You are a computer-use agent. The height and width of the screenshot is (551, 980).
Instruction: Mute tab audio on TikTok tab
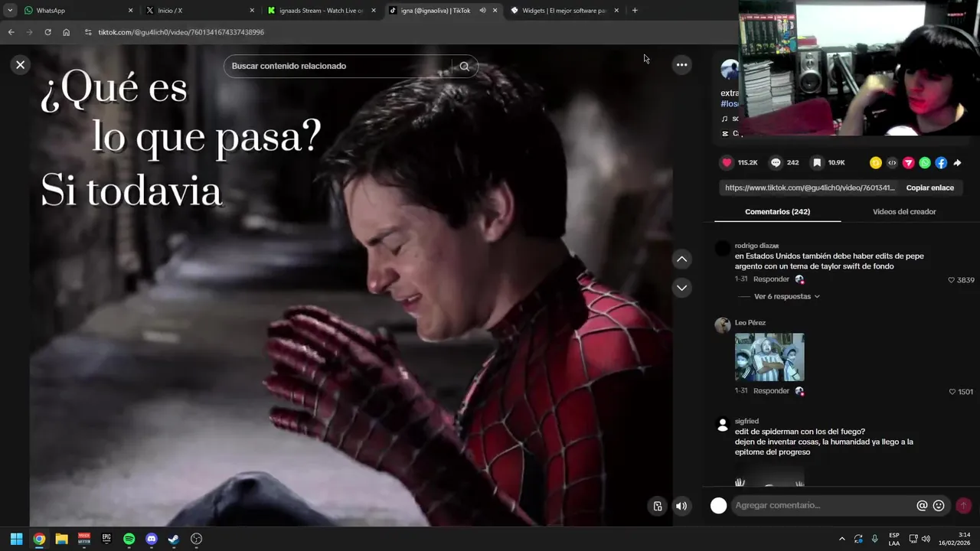(482, 11)
